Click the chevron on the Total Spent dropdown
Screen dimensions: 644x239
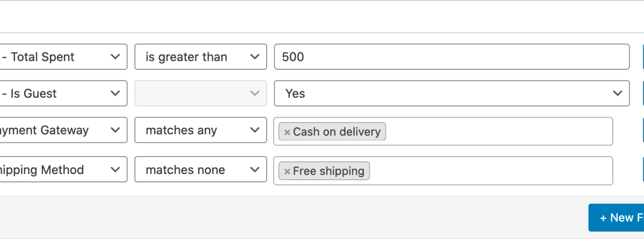pos(115,57)
